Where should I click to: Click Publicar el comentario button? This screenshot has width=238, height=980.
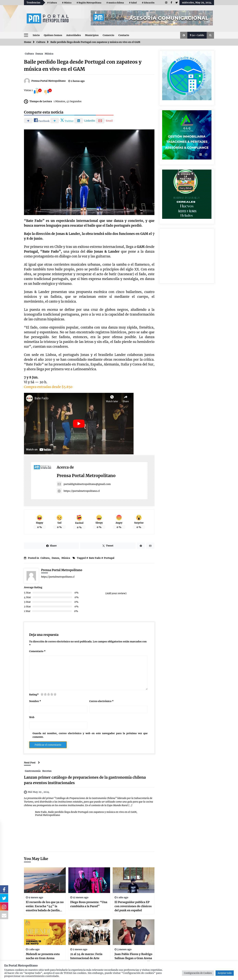(x=48, y=744)
